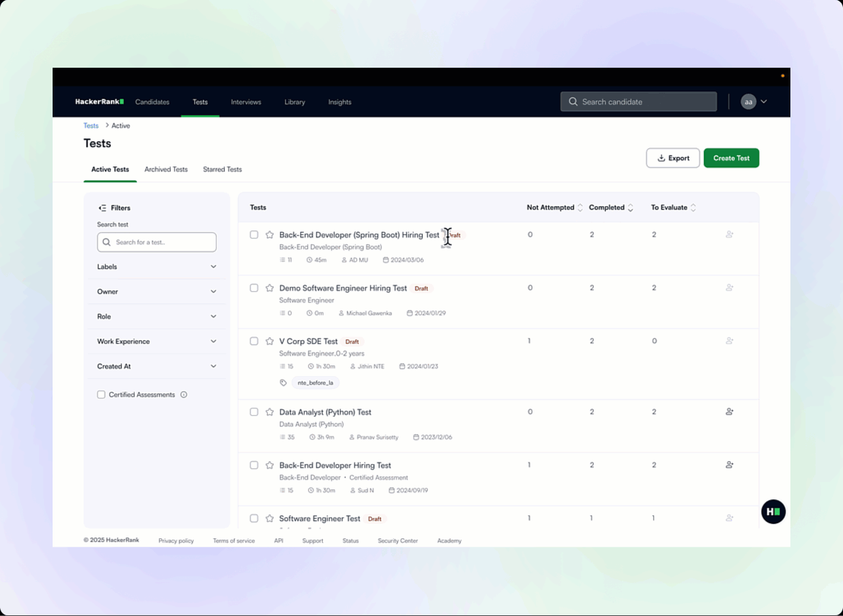The image size is (843, 616).
Task: Star the V Corp SDE Test
Action: pyautogui.click(x=269, y=342)
